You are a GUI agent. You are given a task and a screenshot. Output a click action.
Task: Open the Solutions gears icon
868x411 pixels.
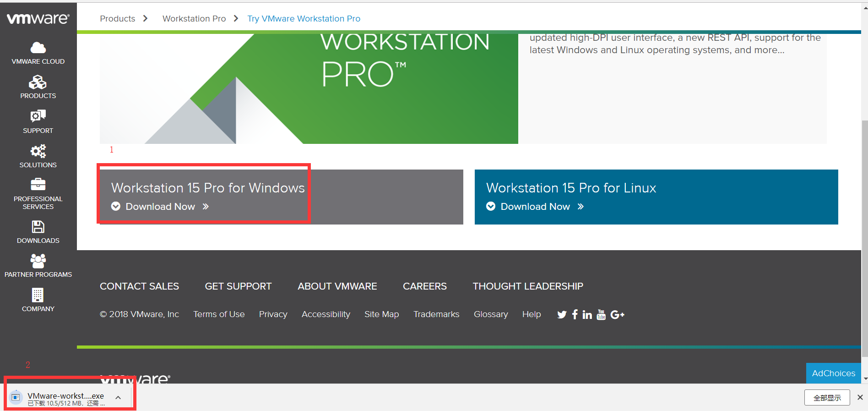click(x=38, y=151)
